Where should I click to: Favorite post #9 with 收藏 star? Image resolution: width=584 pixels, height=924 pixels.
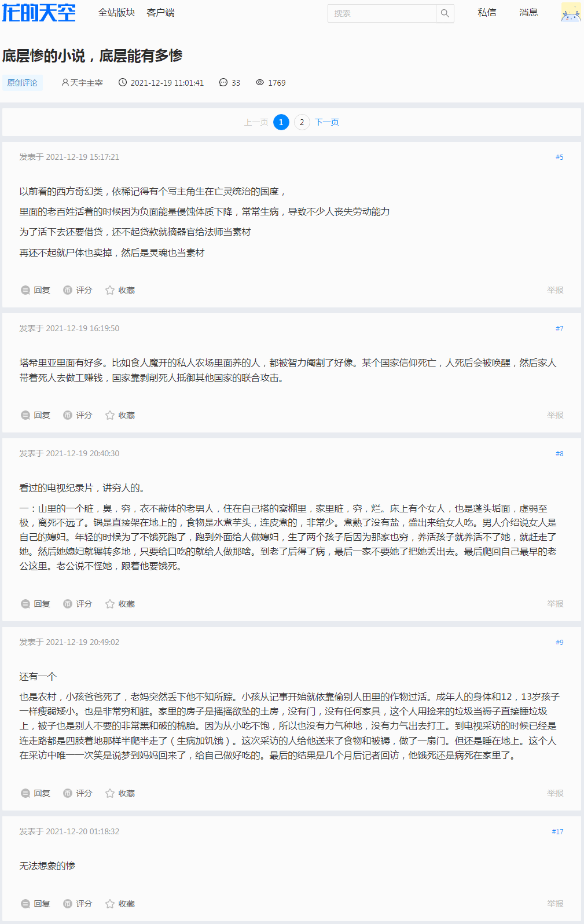(120, 793)
